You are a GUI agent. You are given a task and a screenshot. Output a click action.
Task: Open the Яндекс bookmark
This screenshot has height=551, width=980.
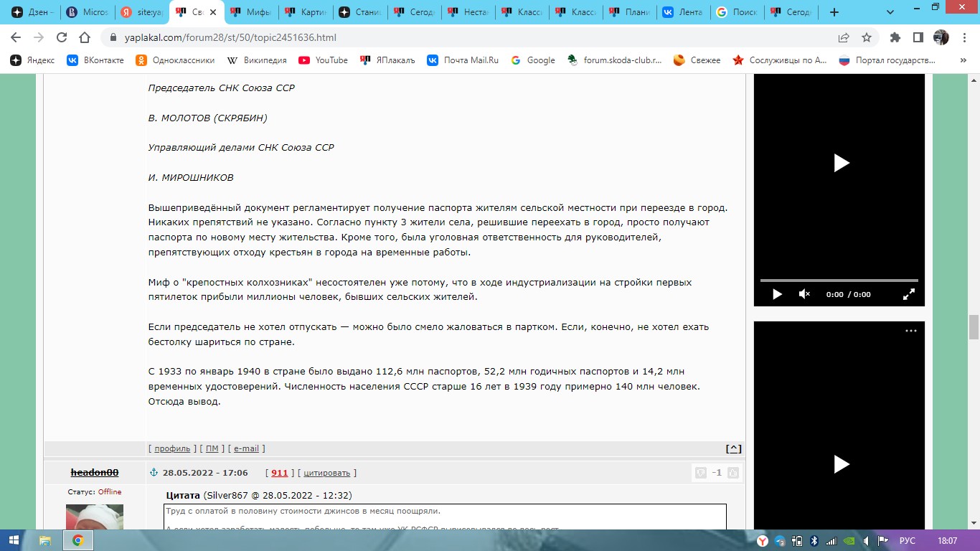coord(32,60)
